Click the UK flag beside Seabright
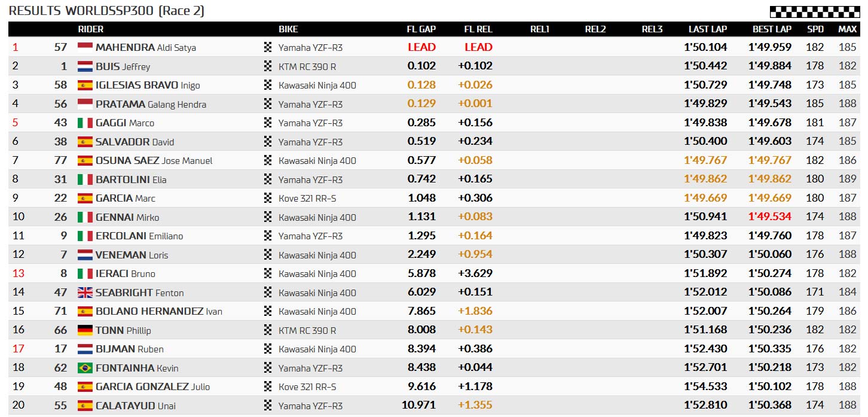Viewport: 868px width, 417px height. tap(85, 293)
